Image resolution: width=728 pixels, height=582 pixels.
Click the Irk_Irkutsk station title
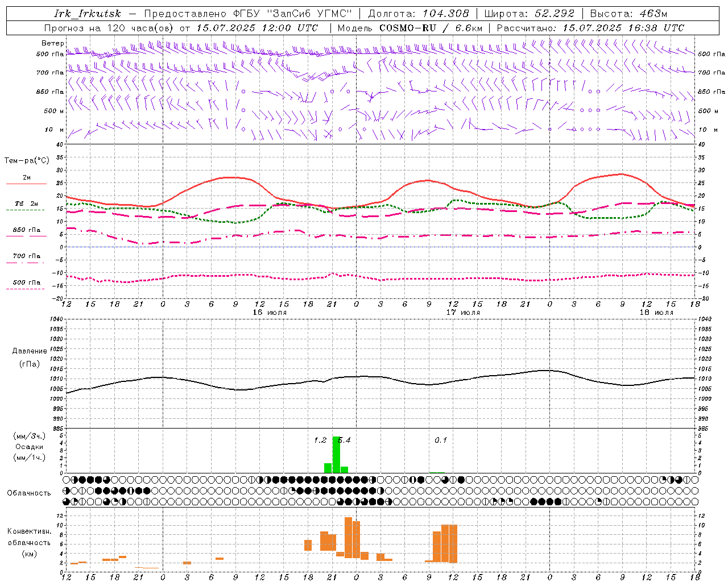(88, 14)
